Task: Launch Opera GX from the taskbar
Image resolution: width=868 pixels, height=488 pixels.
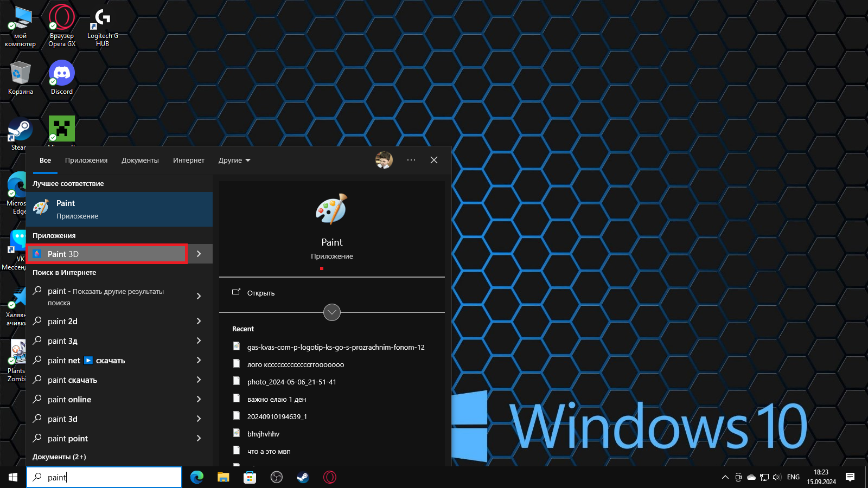Action: click(x=330, y=477)
